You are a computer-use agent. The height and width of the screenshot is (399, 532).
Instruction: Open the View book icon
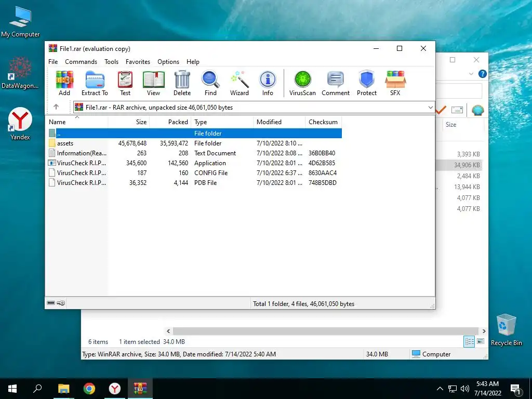(153, 83)
